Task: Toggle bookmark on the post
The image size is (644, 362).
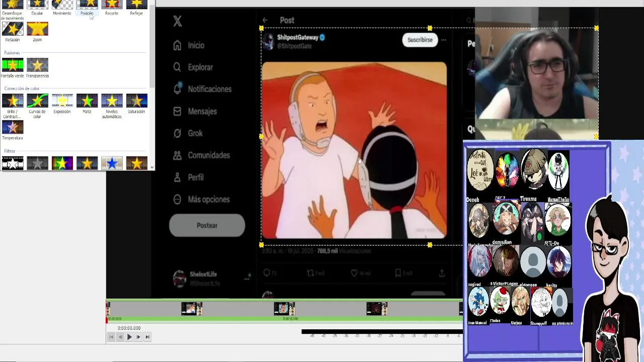Action: [x=398, y=273]
